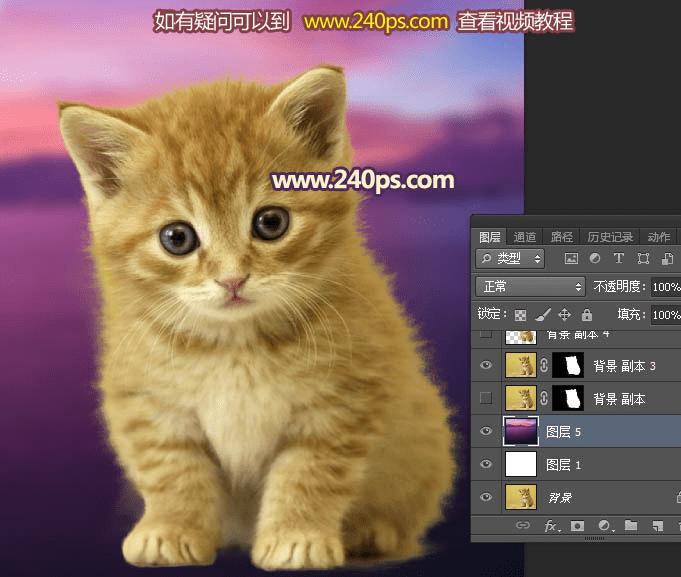The height and width of the screenshot is (577, 681).
Task: Lock transparent pixels (checkerboard icon)
Action: coord(520,315)
